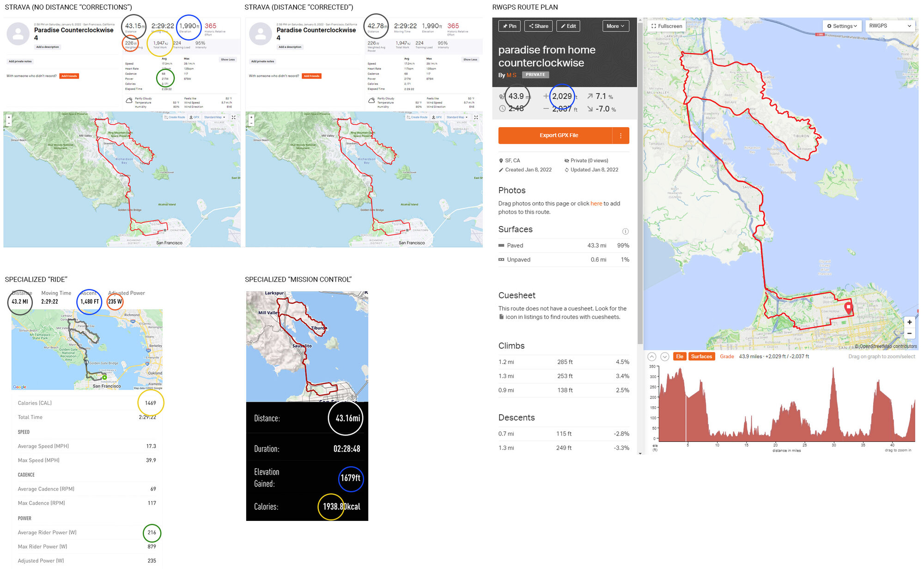This screenshot has width=924, height=569.
Task: Collapse elevation panel with up-arrow icon
Action: (652, 356)
